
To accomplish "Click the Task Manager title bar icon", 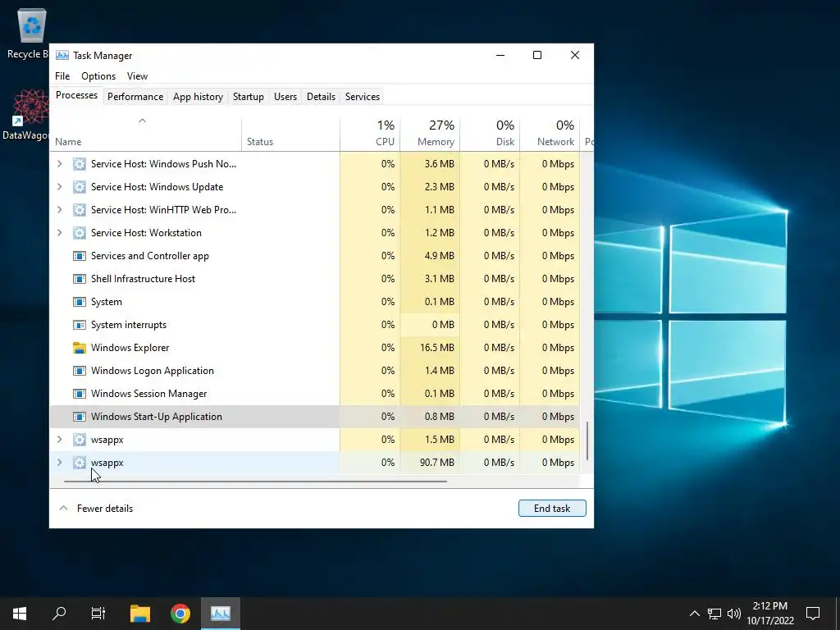I will [x=62, y=55].
